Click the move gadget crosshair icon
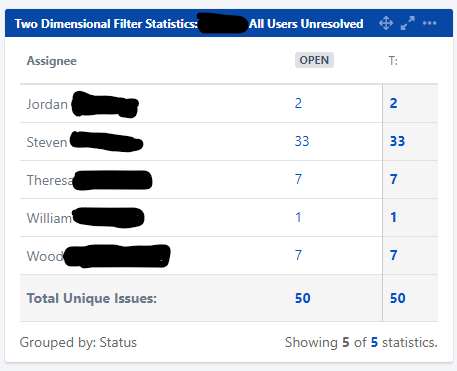457x371 pixels. pos(386,23)
